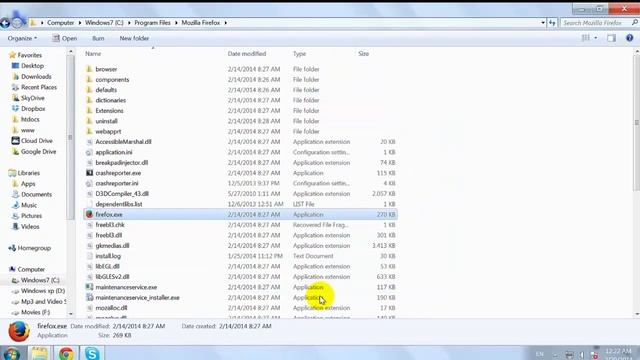Sort by the Size column header
Screen dimensions: 640x360
point(363,54)
